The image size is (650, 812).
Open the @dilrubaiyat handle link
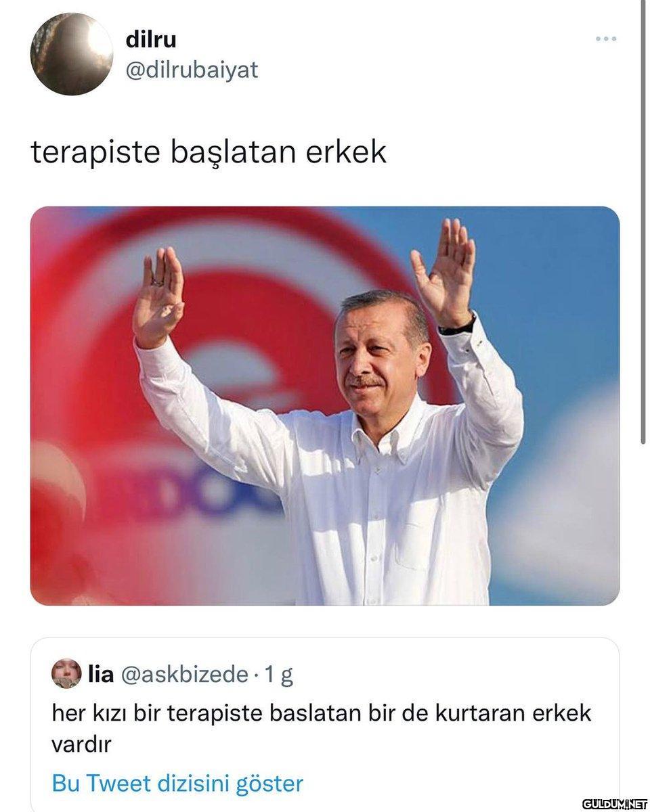[192, 70]
